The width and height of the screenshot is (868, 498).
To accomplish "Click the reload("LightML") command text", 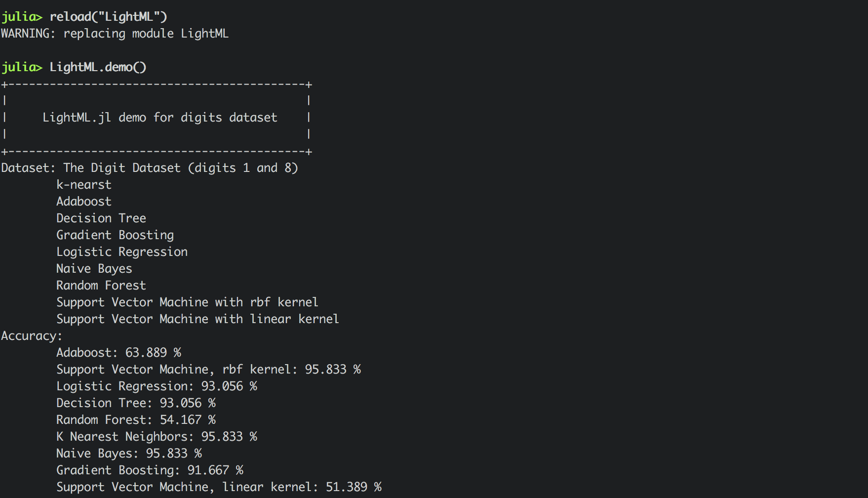I will 108,17.
